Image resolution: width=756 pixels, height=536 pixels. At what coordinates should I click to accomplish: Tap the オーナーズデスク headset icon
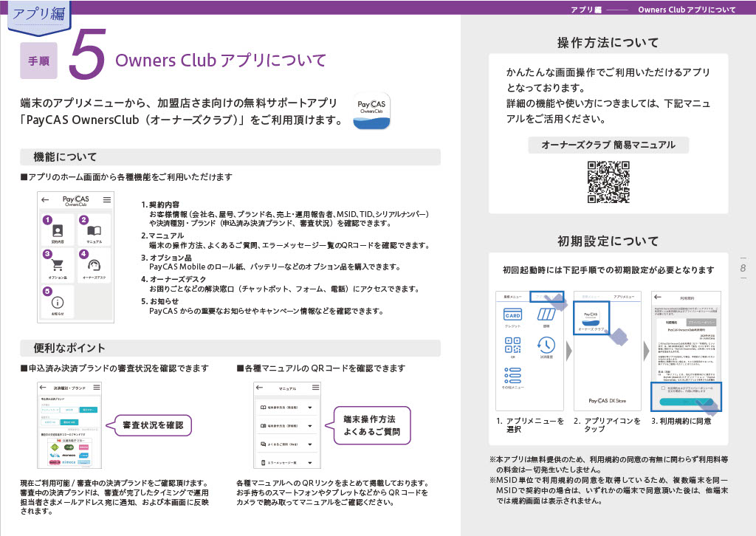click(x=94, y=265)
